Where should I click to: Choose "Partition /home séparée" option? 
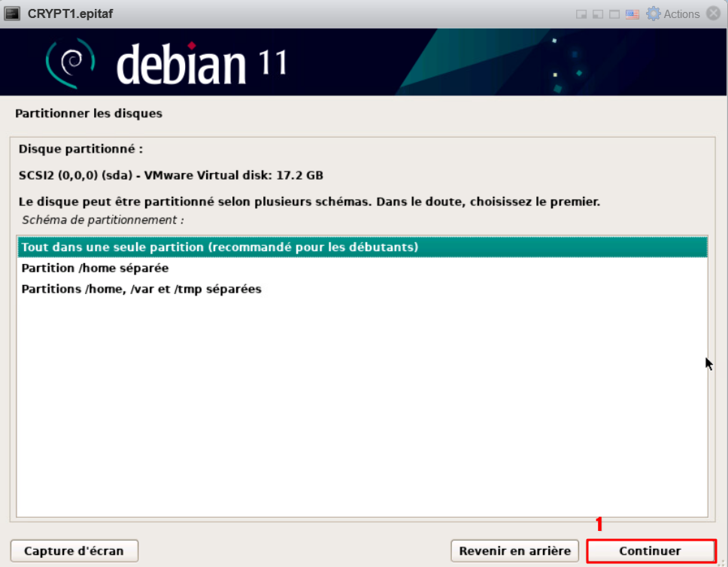[95, 268]
